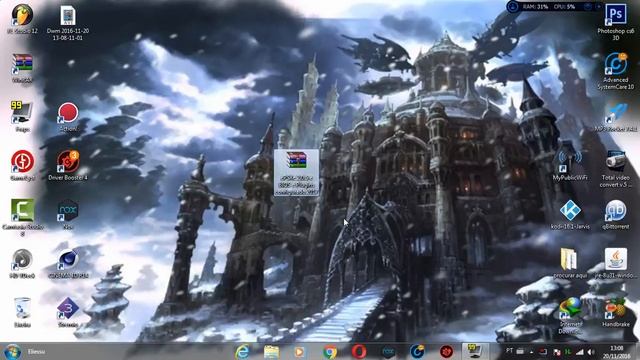Open the taskbar clock showing 13:08
The width and height of the screenshot is (640, 360).
tap(616, 352)
